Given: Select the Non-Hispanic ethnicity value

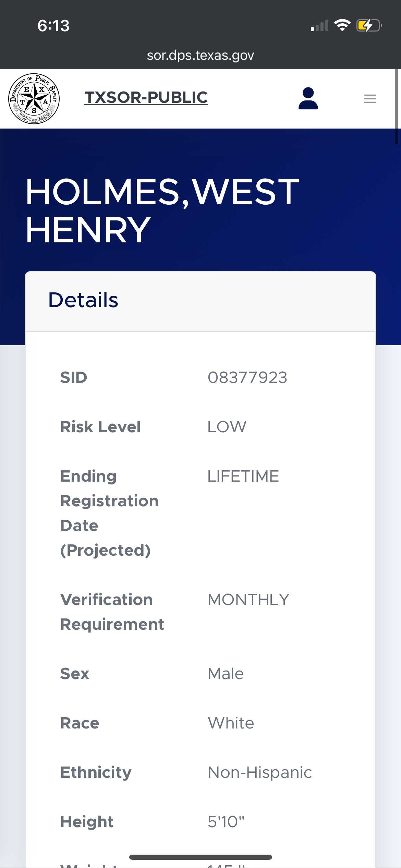Looking at the screenshot, I should tap(260, 772).
